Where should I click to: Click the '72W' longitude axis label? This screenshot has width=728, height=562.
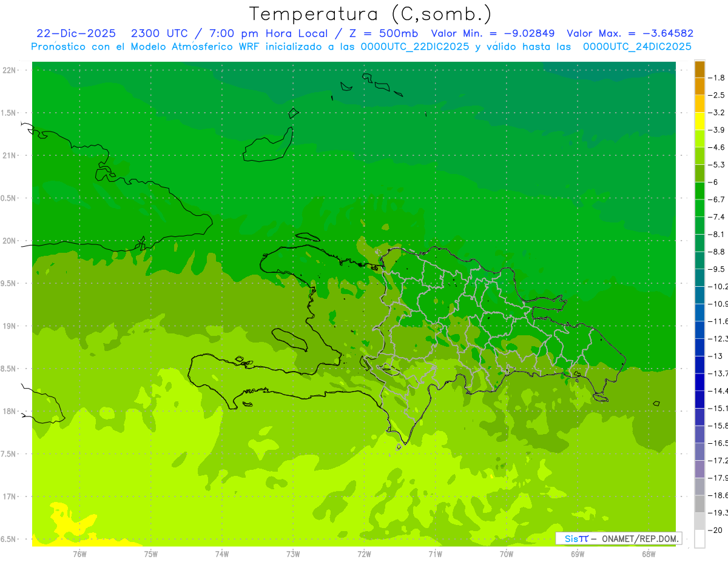[x=364, y=554]
